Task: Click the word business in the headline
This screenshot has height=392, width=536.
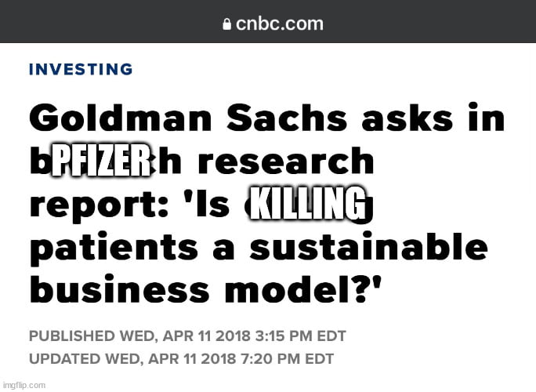Action: tap(119, 289)
